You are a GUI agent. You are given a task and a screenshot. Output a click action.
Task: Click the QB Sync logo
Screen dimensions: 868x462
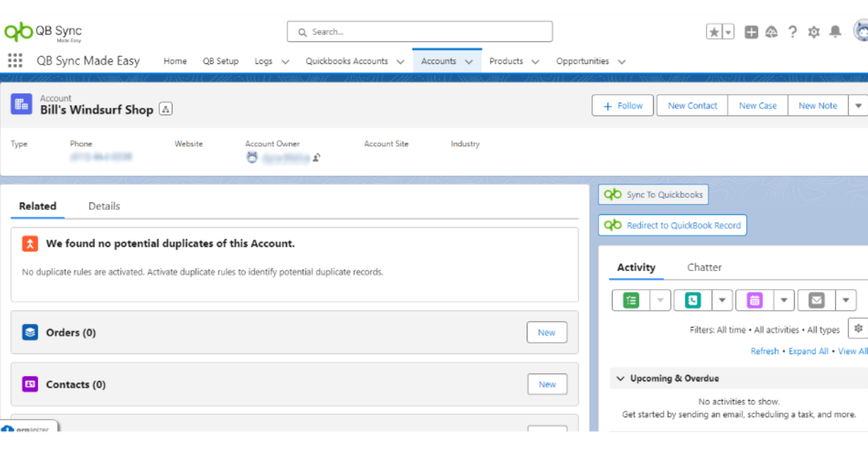43,32
